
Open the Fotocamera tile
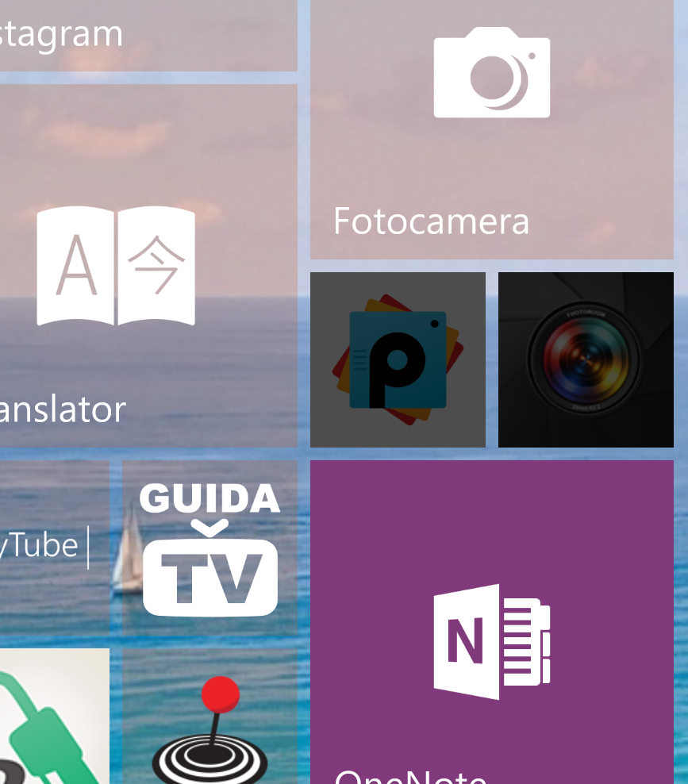pyautogui.click(x=491, y=129)
